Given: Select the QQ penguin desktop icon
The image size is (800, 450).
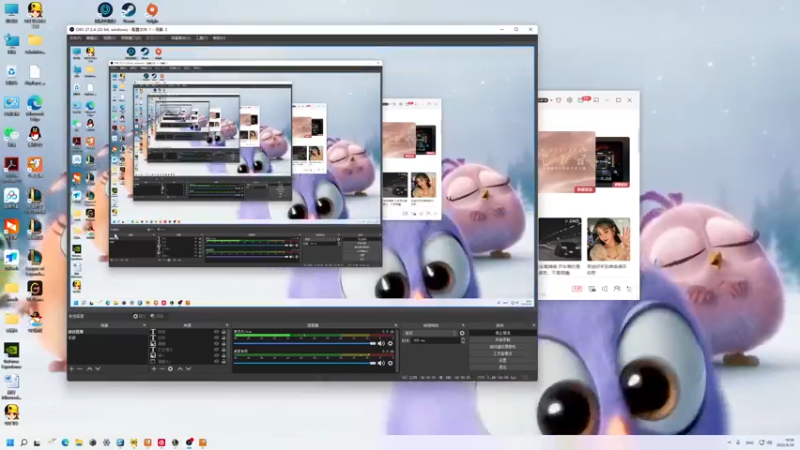Looking at the screenshot, I should [x=34, y=136].
